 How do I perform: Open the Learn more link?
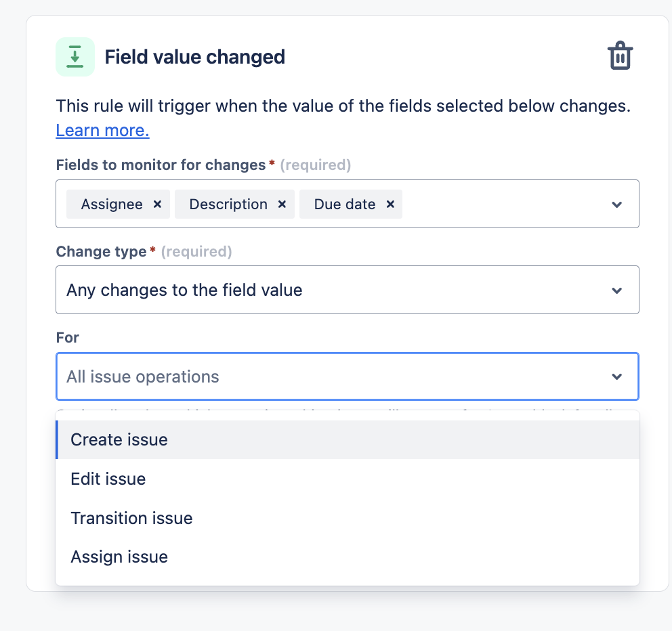point(102,130)
